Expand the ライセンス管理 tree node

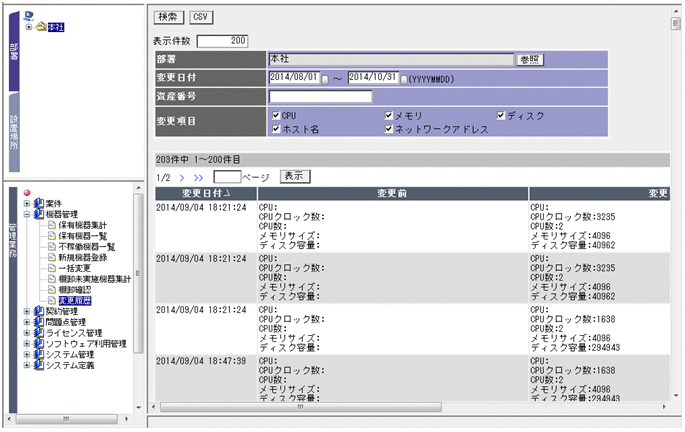tap(27, 333)
